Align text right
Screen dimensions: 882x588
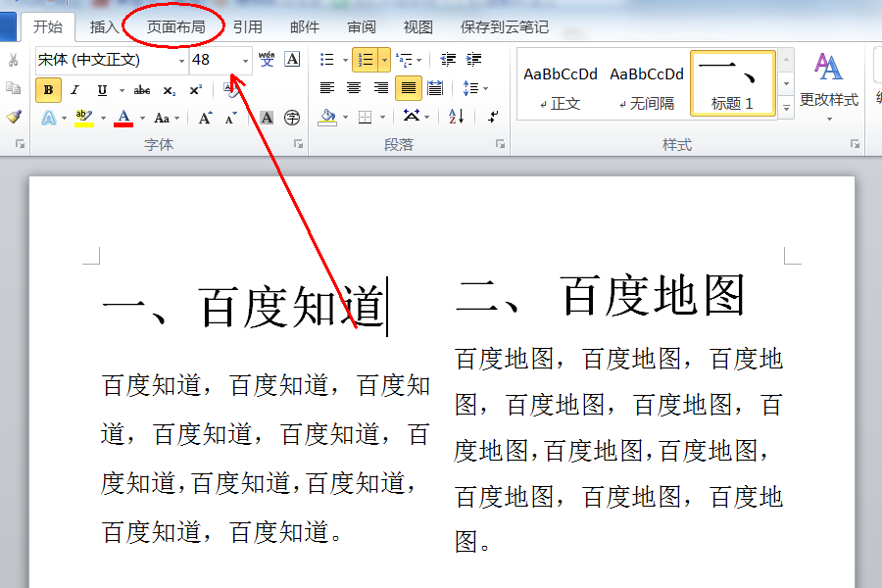pyautogui.click(x=381, y=88)
